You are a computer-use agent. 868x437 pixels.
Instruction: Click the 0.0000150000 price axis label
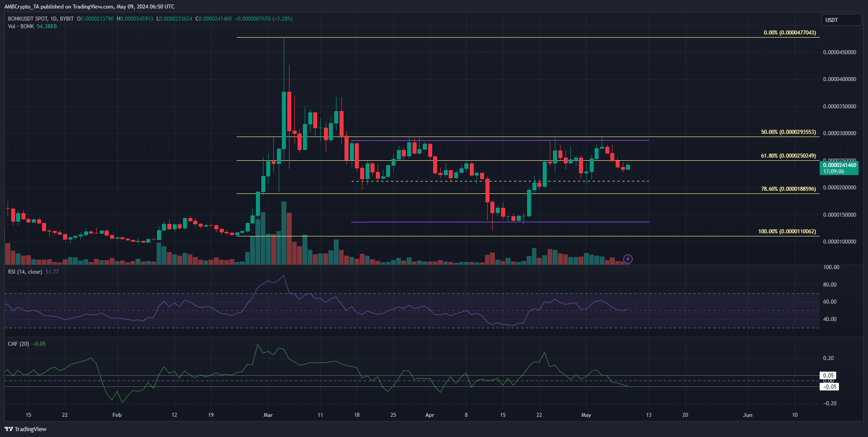[x=839, y=215]
